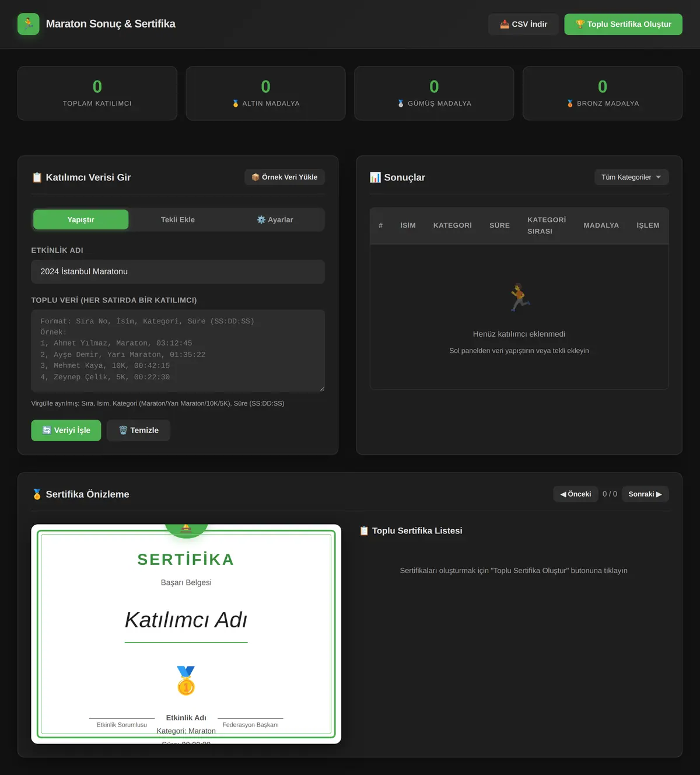This screenshot has width=700, height=775.
Task: Clear the input with Temizle button
Action: click(138, 430)
